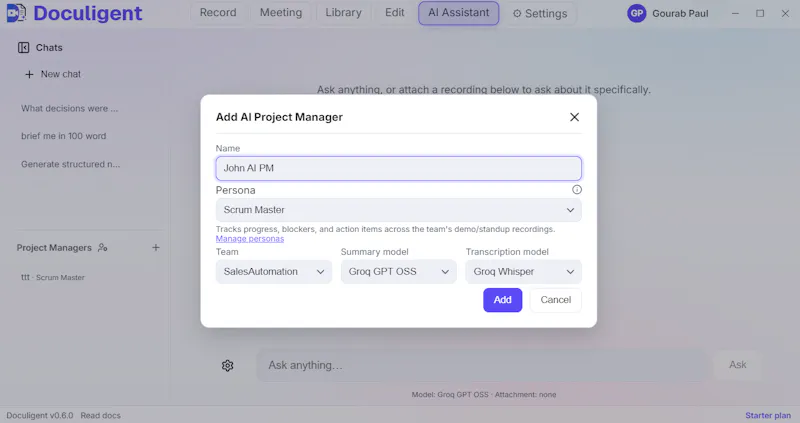Close the Add AI Project Manager dialog
800x423 pixels.
point(574,117)
